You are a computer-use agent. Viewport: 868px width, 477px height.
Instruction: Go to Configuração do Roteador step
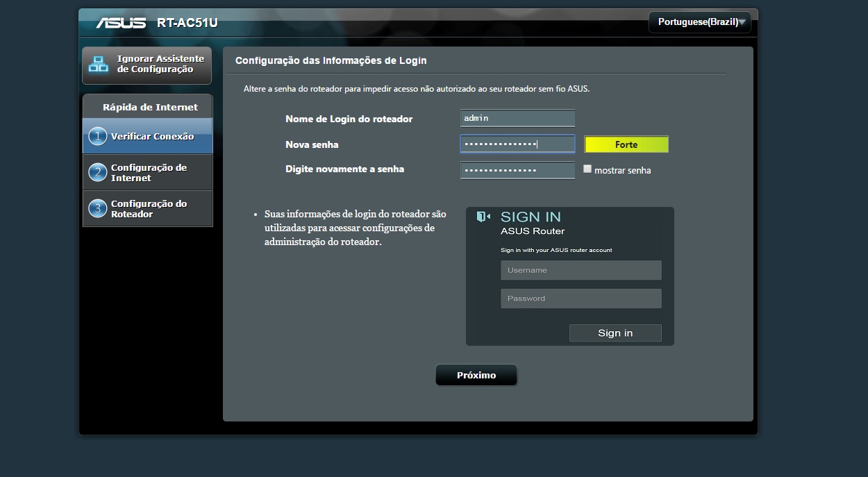[x=149, y=208]
